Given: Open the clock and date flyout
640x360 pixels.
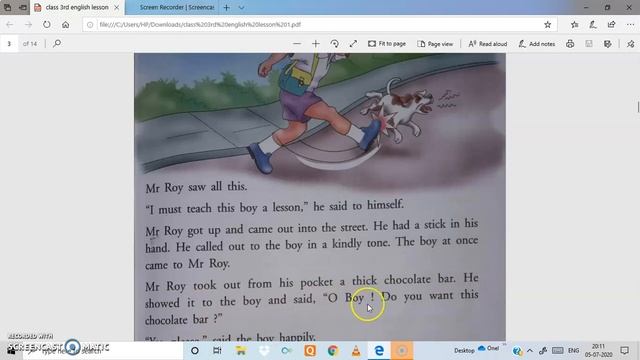Looking at the screenshot, I should pyautogui.click(x=598, y=351).
